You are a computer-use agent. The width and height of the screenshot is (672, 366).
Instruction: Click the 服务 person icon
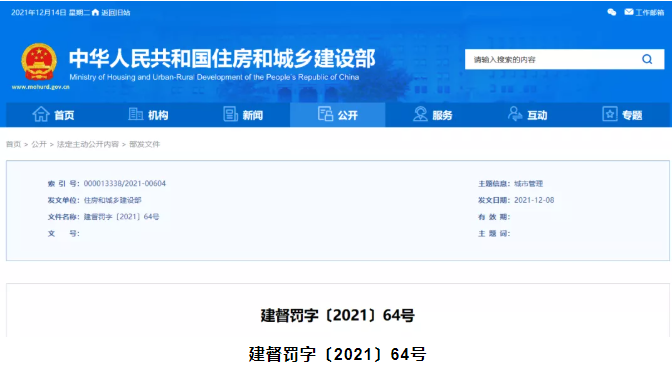(420, 114)
